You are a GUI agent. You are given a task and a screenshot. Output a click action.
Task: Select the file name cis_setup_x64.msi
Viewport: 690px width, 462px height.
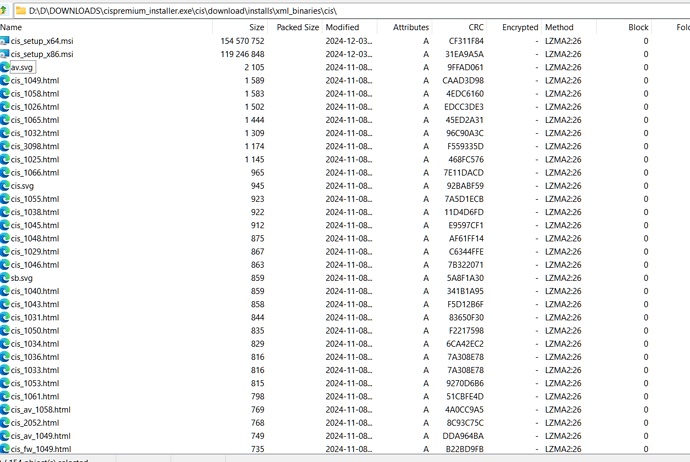coord(42,41)
